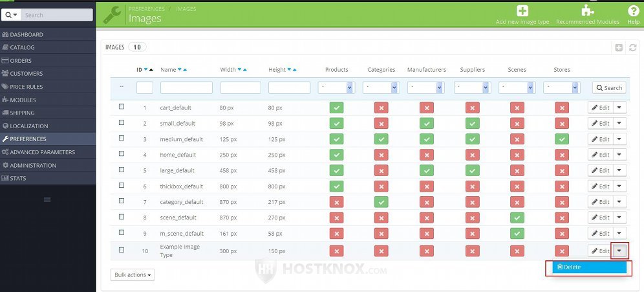Toggle Scenes status for m_scene_default

coord(517,233)
